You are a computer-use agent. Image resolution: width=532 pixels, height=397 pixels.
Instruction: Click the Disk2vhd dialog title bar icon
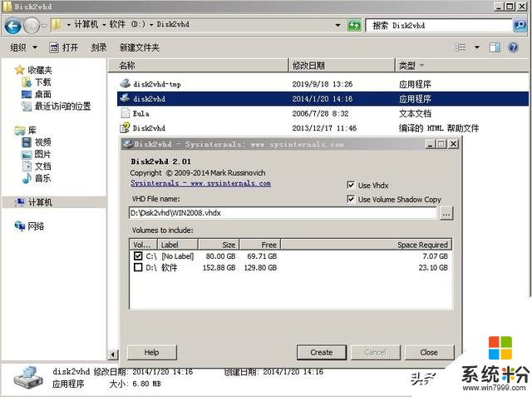[x=127, y=144]
